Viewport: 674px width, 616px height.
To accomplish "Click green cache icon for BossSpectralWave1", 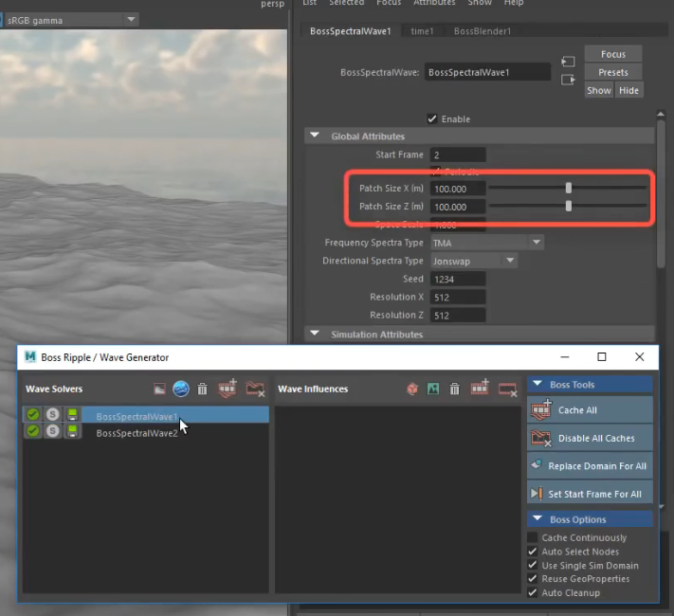I will pyautogui.click(x=72, y=414).
